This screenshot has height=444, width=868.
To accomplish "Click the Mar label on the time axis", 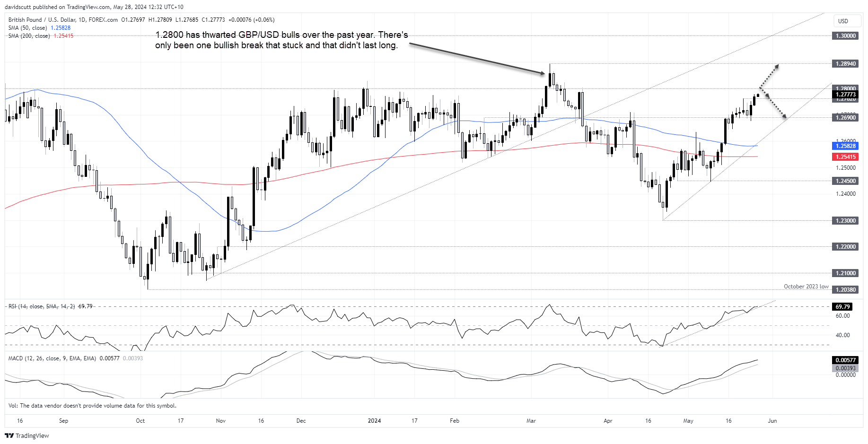I will pos(531,421).
